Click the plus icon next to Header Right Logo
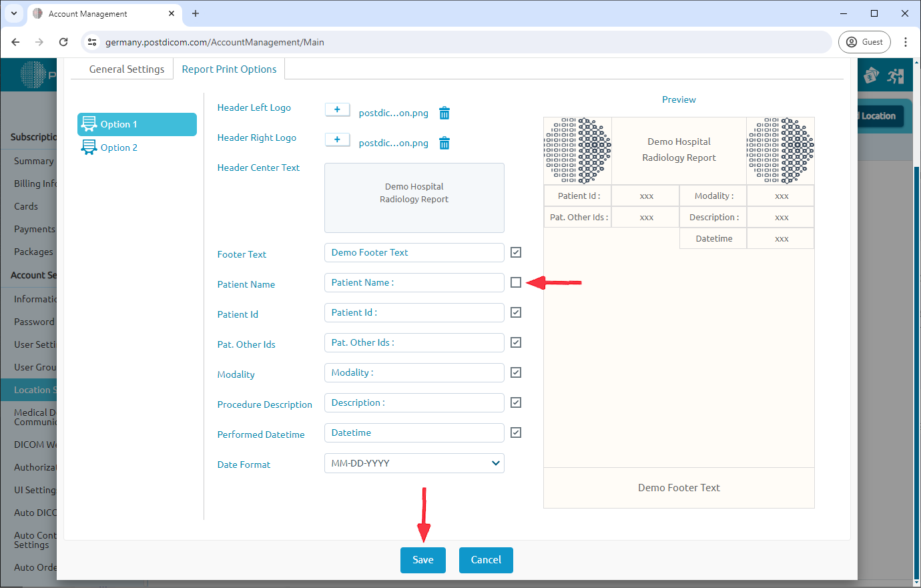Viewport: 921px width, 588px height. (337, 139)
